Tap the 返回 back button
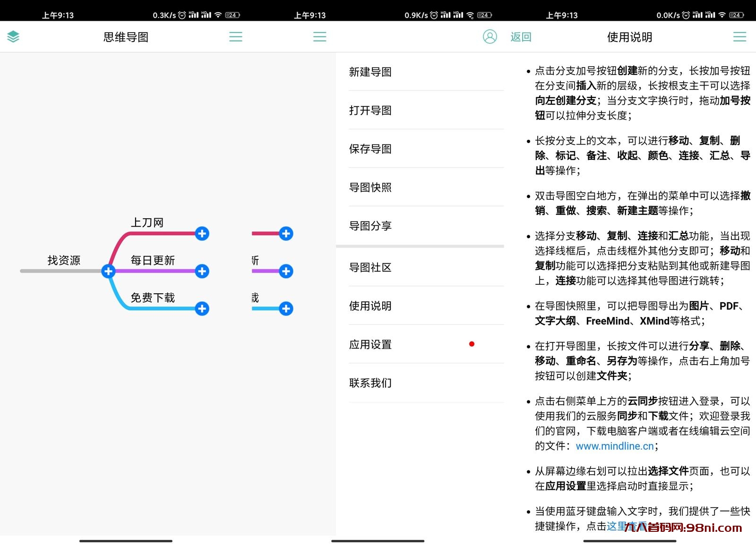The width and height of the screenshot is (756, 546). click(521, 37)
